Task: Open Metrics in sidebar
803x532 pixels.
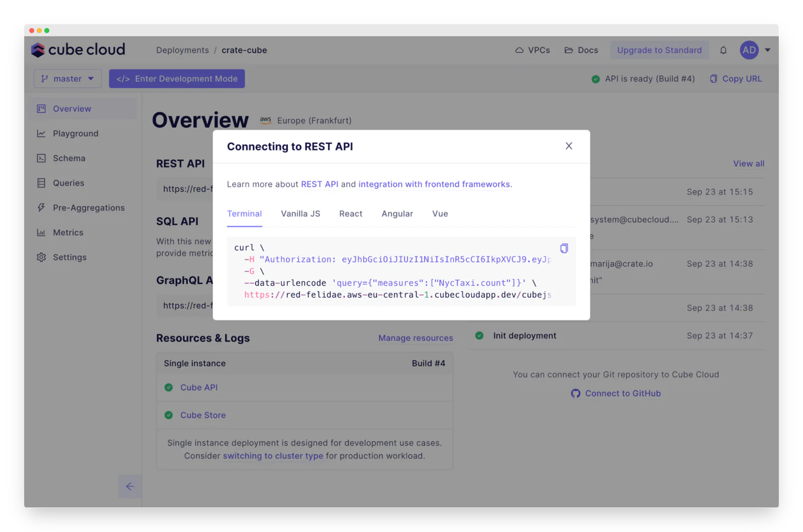Action: (83, 233)
